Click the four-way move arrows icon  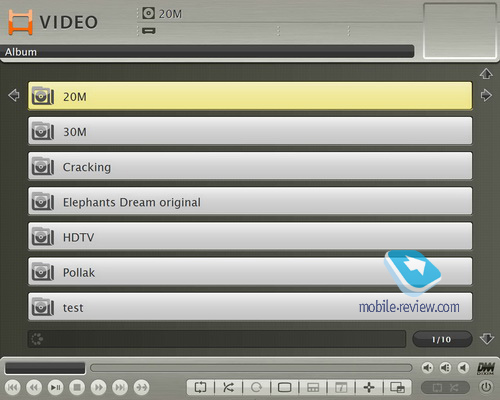369,387
